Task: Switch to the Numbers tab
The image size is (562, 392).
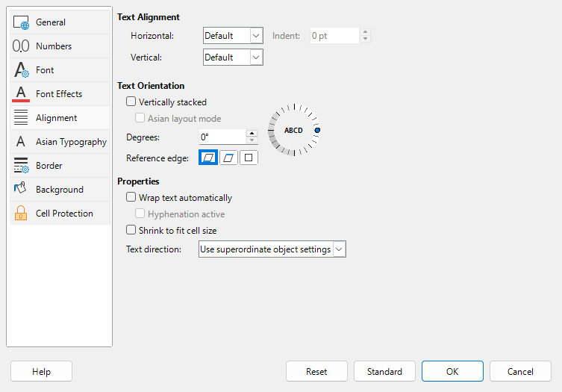Action: tap(60, 46)
